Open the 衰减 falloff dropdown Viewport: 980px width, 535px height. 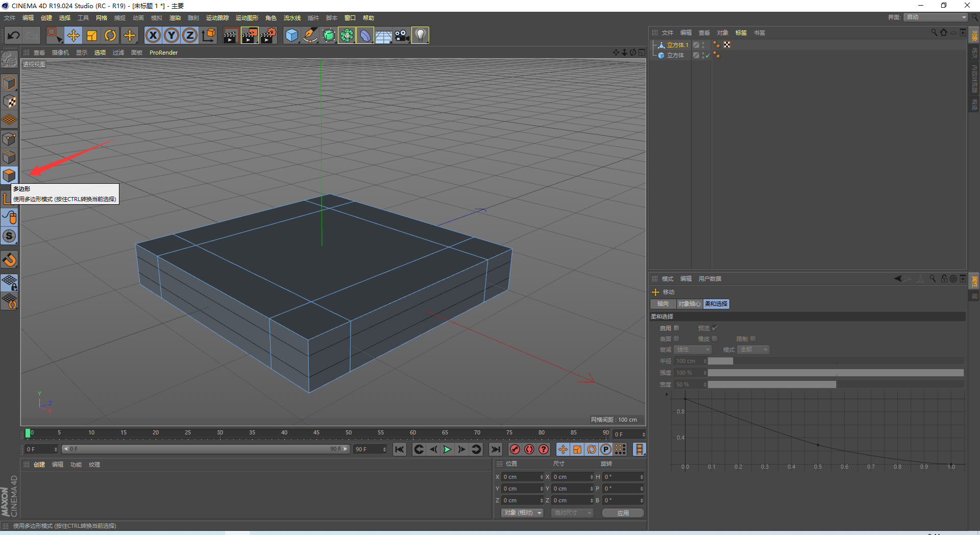693,350
